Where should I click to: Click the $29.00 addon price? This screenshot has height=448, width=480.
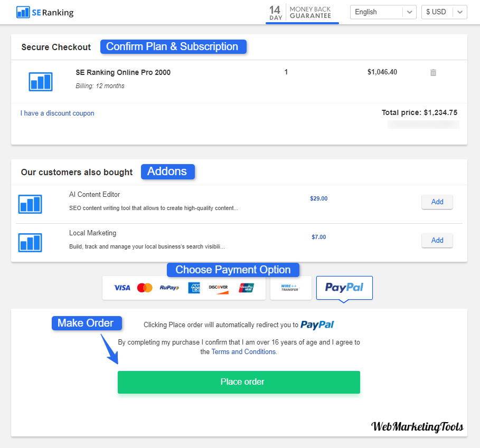(x=318, y=198)
